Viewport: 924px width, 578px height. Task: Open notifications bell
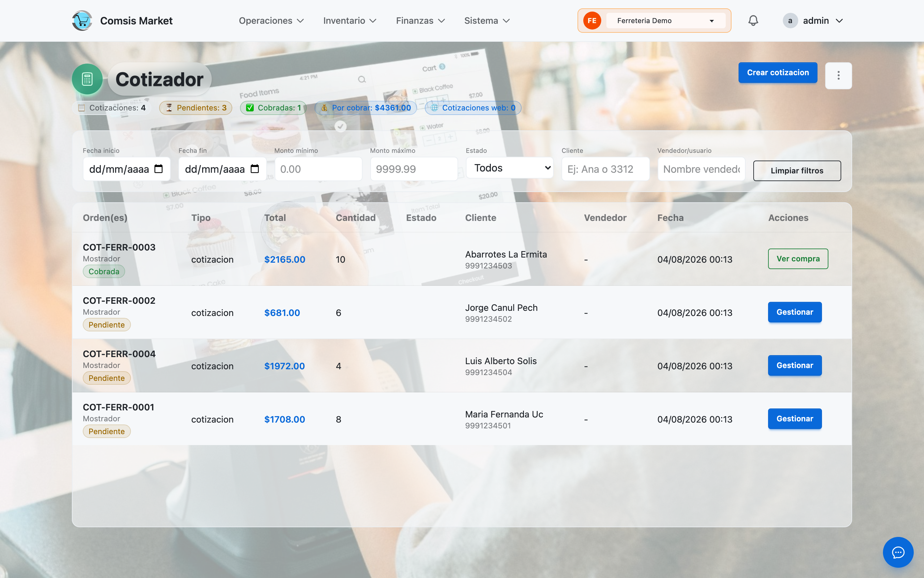(753, 21)
